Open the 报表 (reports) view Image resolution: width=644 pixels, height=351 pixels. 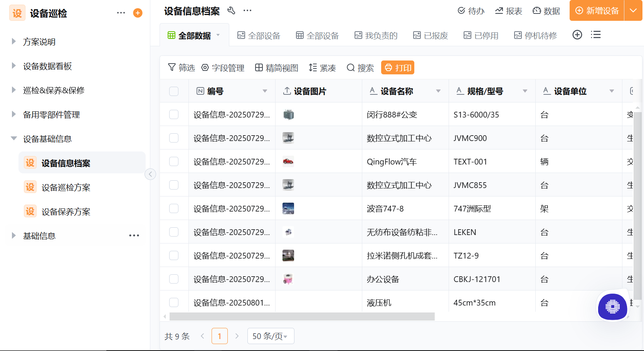pyautogui.click(x=508, y=11)
